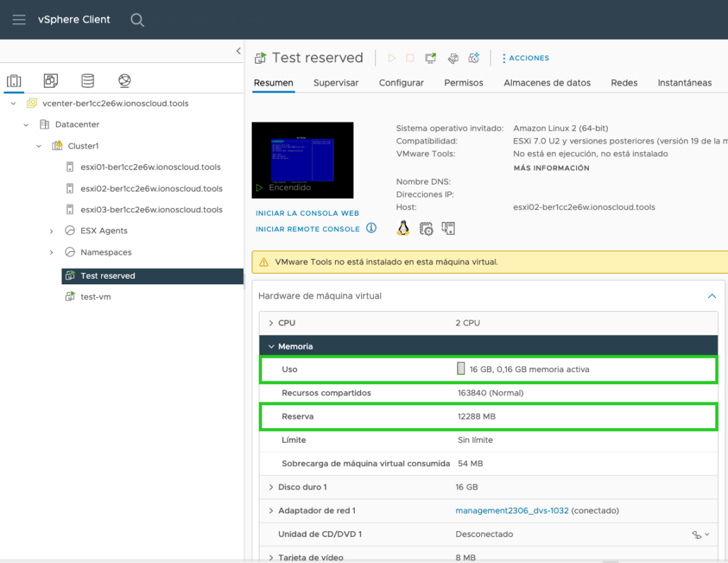This screenshot has height=563, width=728.
Task: Collapse the navigation sidebar panel
Action: (238, 51)
